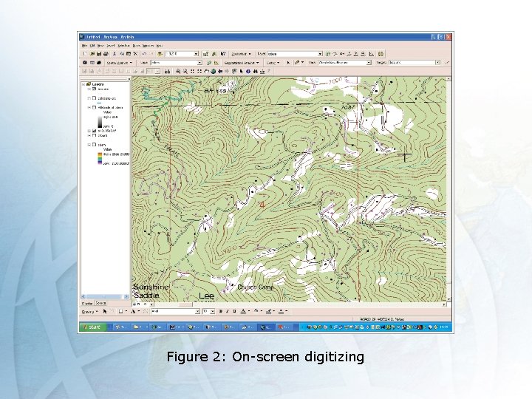Click the Italic I formatting icon
This screenshot has width=532, height=399.
[228, 311]
